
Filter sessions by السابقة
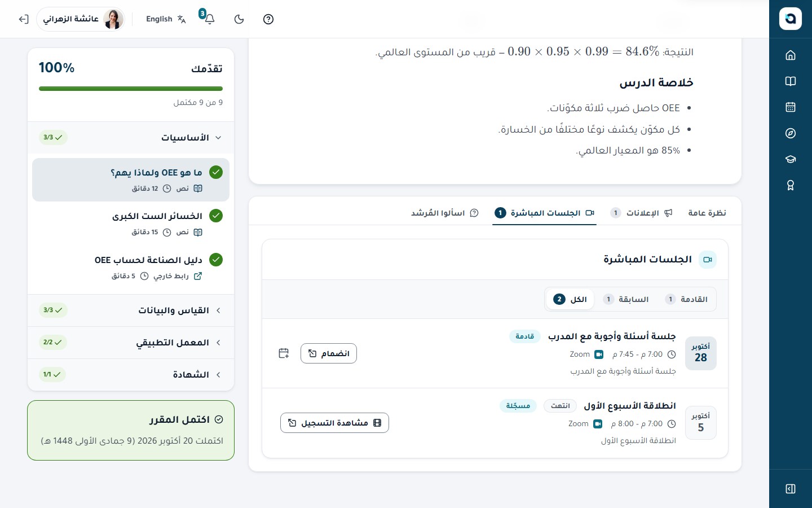[x=625, y=299]
